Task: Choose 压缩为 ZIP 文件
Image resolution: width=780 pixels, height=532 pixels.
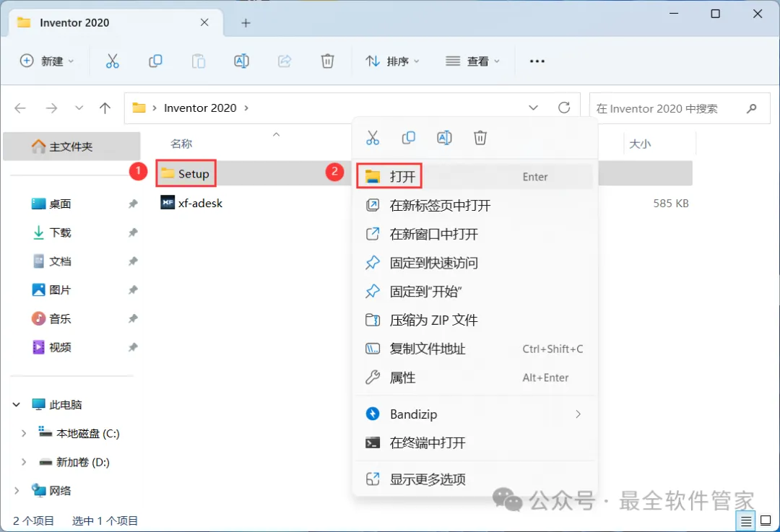Action: [x=474, y=320]
